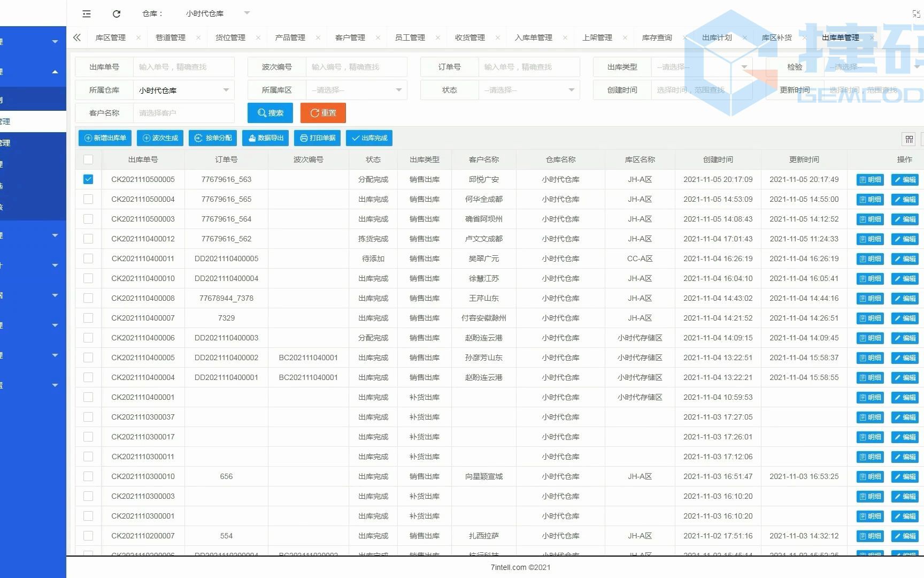Select the header checkbox to select all rows
Viewport: 924px width, 578px height.
(x=88, y=159)
